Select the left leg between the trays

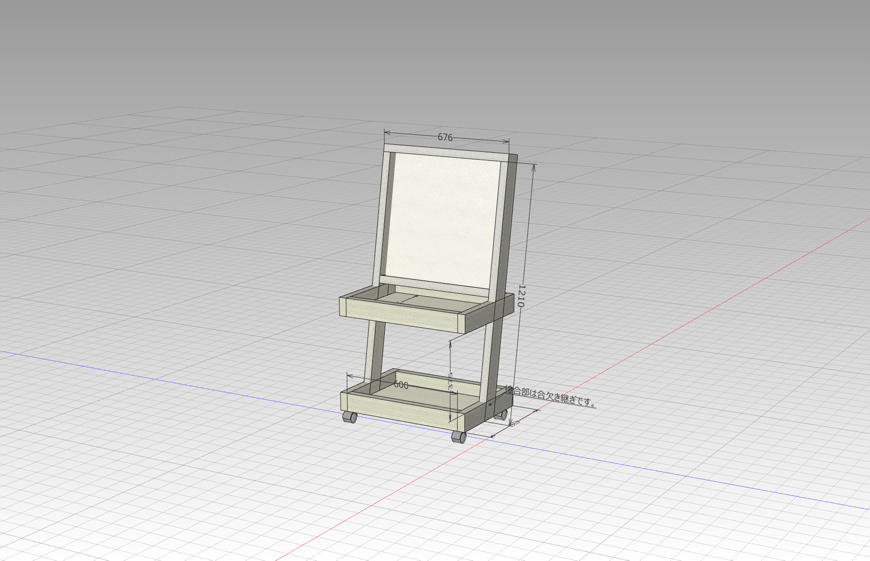click(x=375, y=352)
